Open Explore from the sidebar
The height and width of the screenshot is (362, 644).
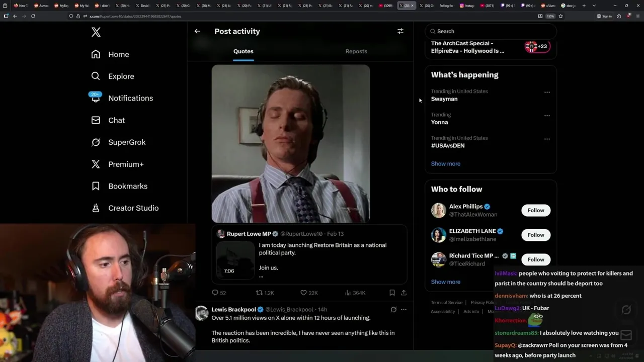pos(113,76)
